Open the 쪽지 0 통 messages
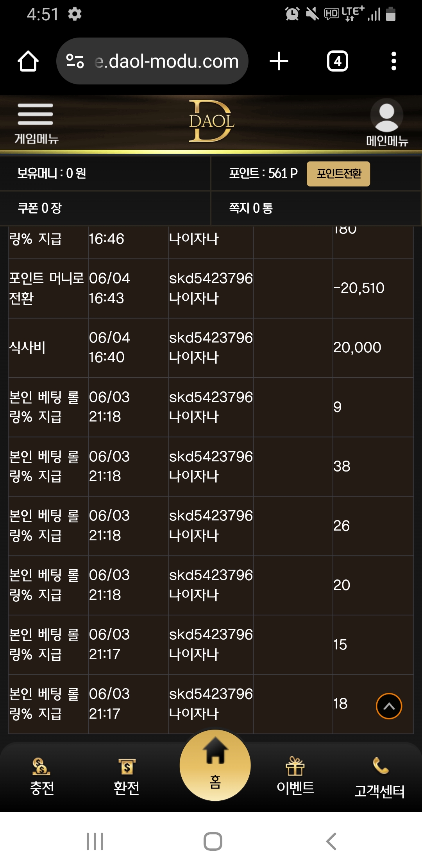 pos(316,208)
